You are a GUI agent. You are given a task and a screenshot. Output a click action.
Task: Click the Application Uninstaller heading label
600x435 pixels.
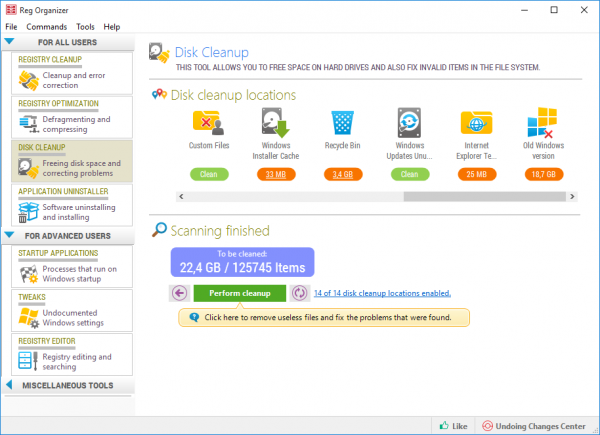pos(63,191)
